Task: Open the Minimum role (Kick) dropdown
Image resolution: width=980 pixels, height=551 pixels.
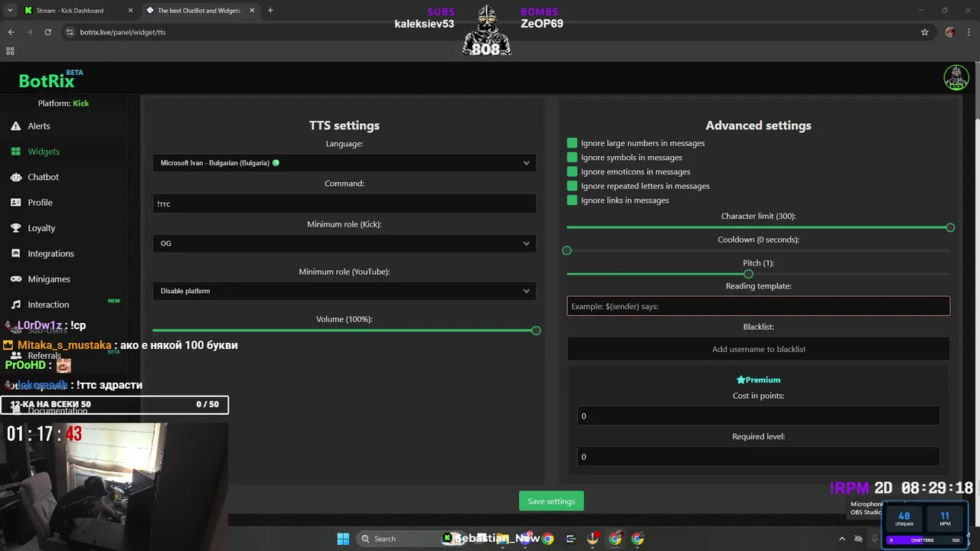Action: click(344, 243)
